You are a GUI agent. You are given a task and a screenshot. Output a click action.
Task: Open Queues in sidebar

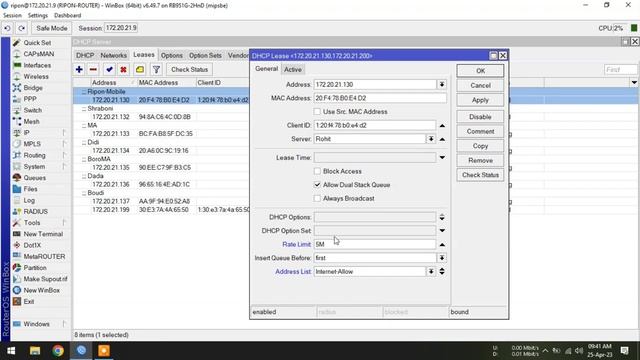(x=34, y=178)
